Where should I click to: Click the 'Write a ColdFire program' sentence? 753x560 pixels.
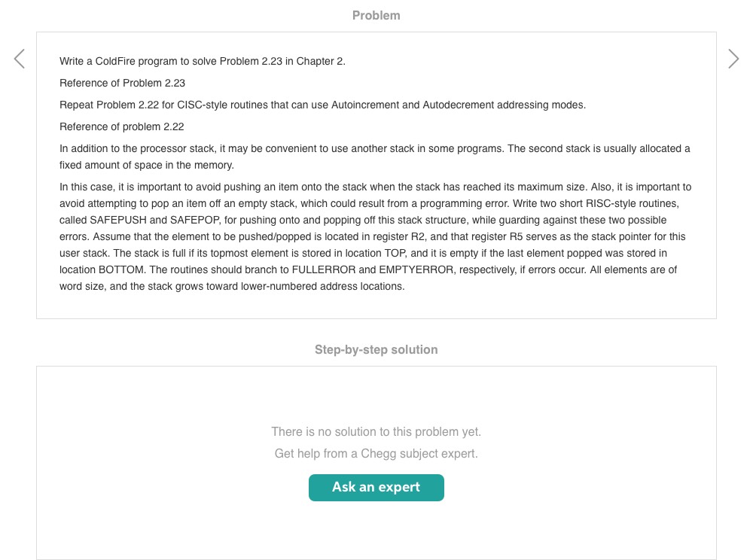202,61
